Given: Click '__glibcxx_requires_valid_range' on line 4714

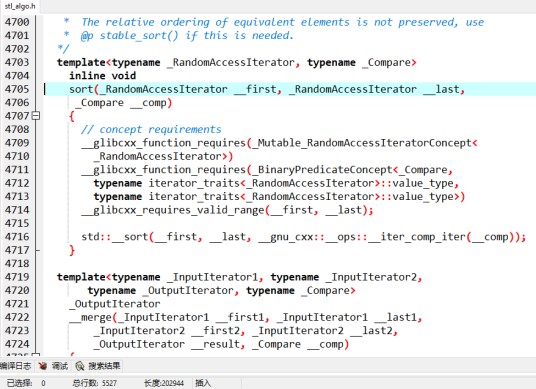Looking at the screenshot, I should pyautogui.click(x=173, y=210).
